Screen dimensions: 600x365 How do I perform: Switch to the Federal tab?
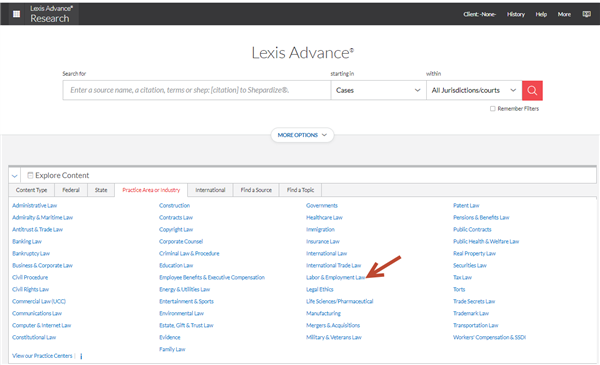pyautogui.click(x=71, y=190)
